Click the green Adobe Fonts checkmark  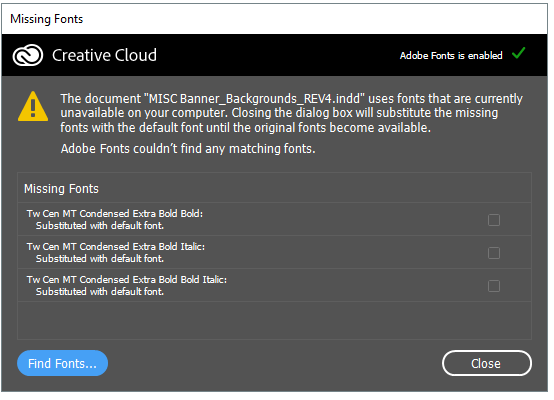click(519, 53)
